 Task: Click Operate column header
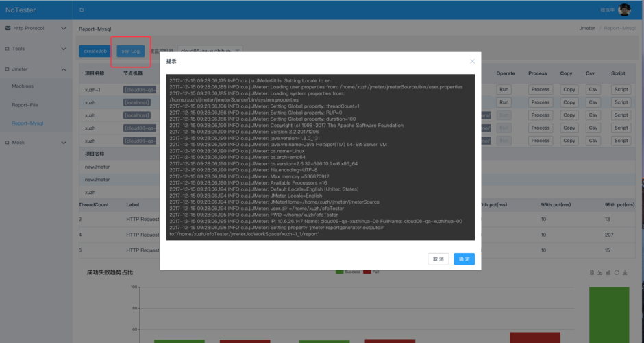(506, 73)
